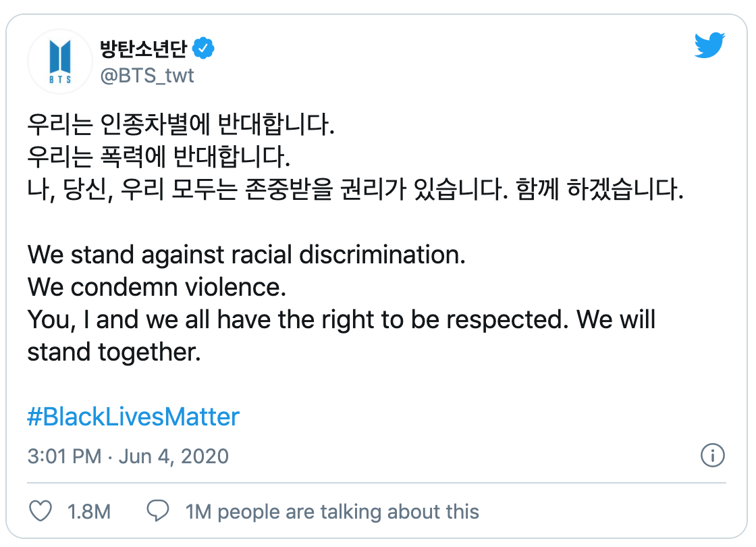Viewport: 756px width, 547px height.
Task: Click the 3:01 PM · Jun 4, 2020 timestamp
Action: [128, 456]
